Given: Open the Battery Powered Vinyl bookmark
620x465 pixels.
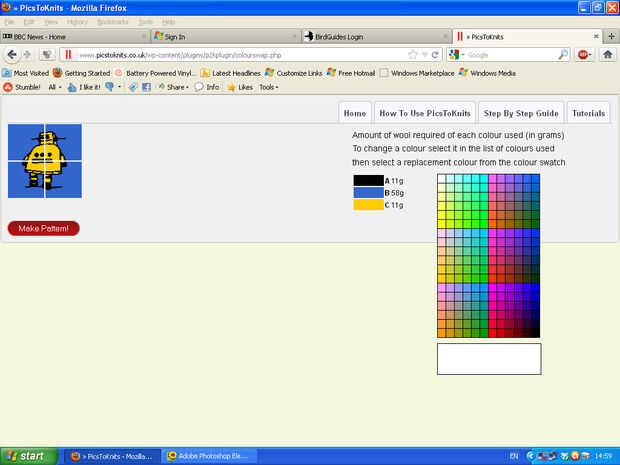Looking at the screenshot, I should pyautogui.click(x=155, y=73).
